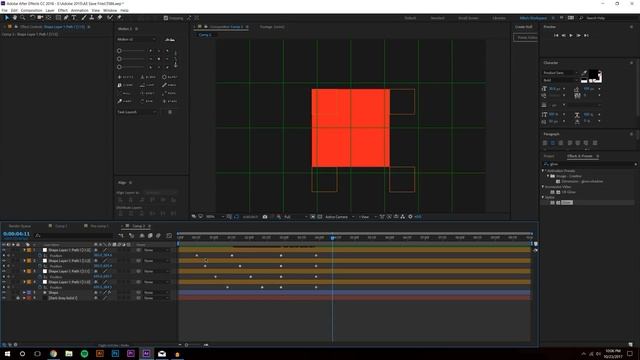Select the Hand tool
This screenshot has width=640, height=360.
pos(15,18)
